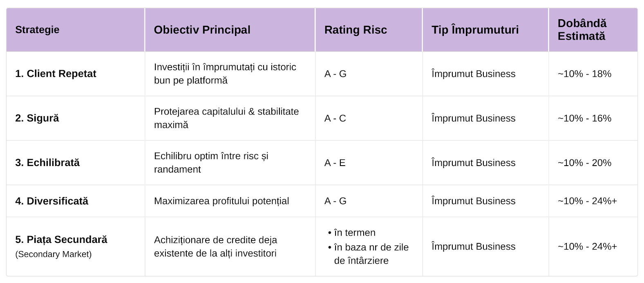Click 'Maximizarea profitului potențial' objective text
Image resolution: width=644 pixels, height=283 pixels.
click(221, 201)
